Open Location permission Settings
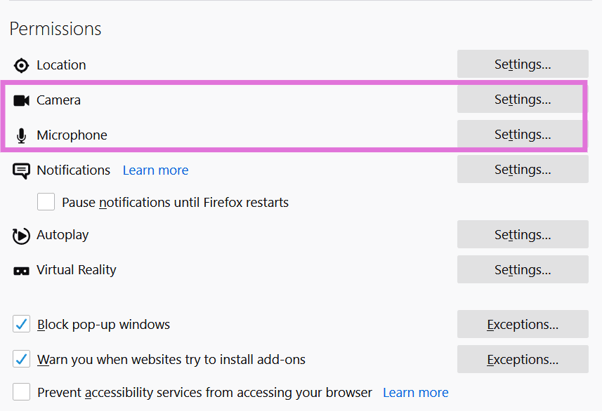Image resolution: width=602 pixels, height=411 pixels. (x=522, y=65)
